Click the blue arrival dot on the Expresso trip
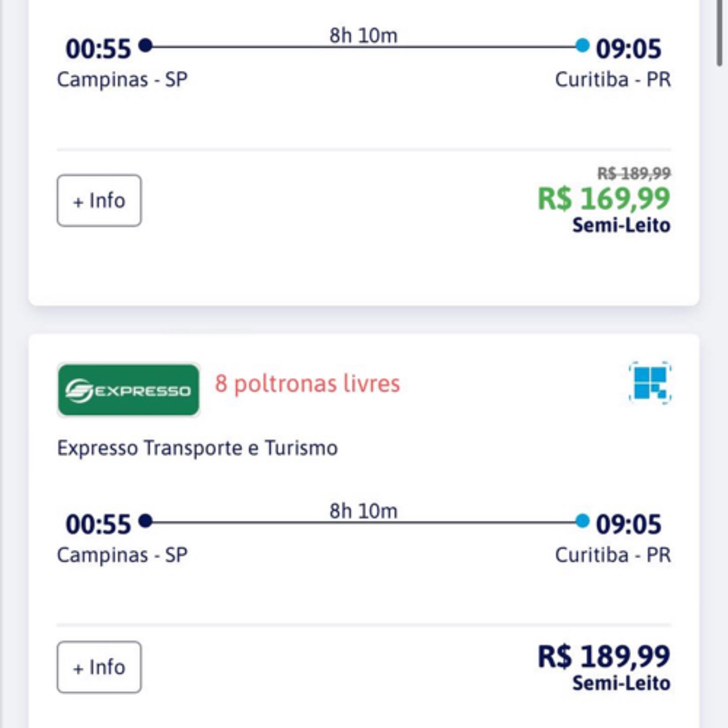 click(582, 521)
